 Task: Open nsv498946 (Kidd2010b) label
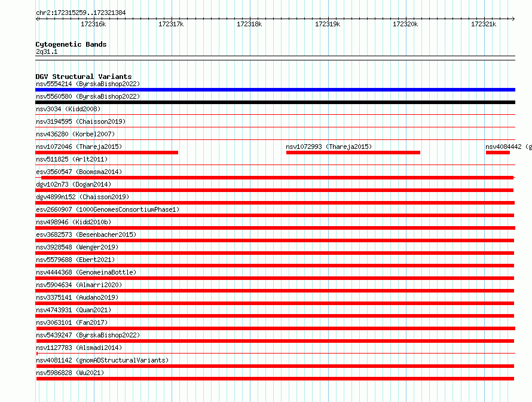(74, 222)
